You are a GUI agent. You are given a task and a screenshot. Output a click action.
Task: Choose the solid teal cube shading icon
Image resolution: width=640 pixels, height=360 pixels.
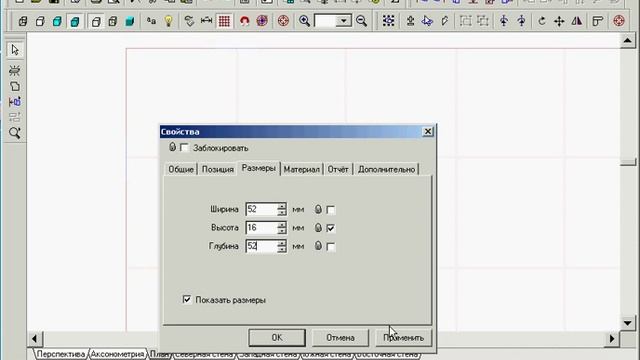[75, 21]
